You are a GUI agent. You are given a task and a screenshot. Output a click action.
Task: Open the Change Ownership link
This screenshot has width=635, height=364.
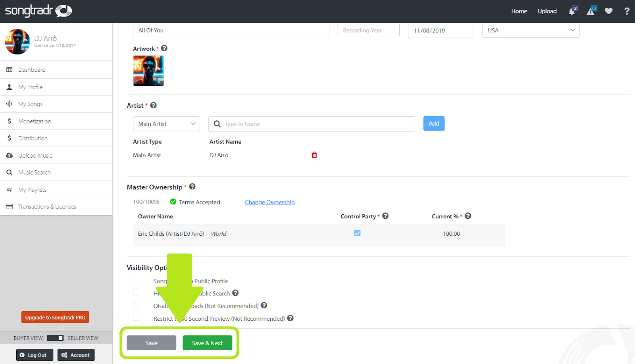270,202
